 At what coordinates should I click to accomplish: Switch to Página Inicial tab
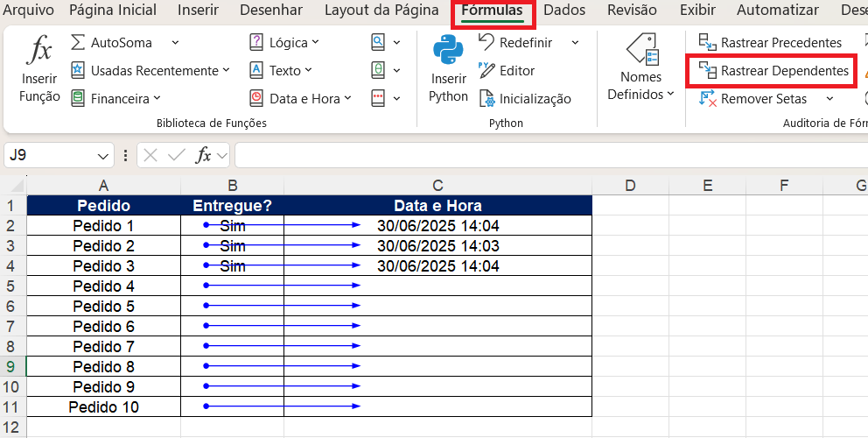coord(113,10)
